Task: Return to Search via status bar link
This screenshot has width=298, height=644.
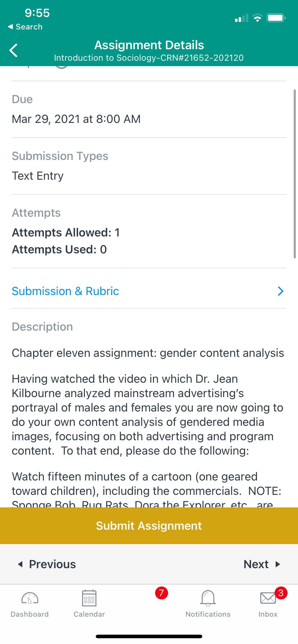Action: tap(25, 27)
